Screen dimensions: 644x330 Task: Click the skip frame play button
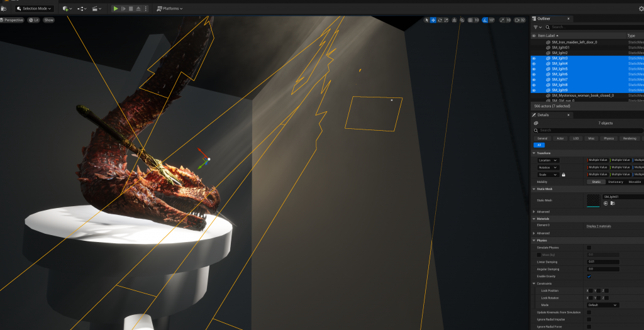pyautogui.click(x=123, y=9)
